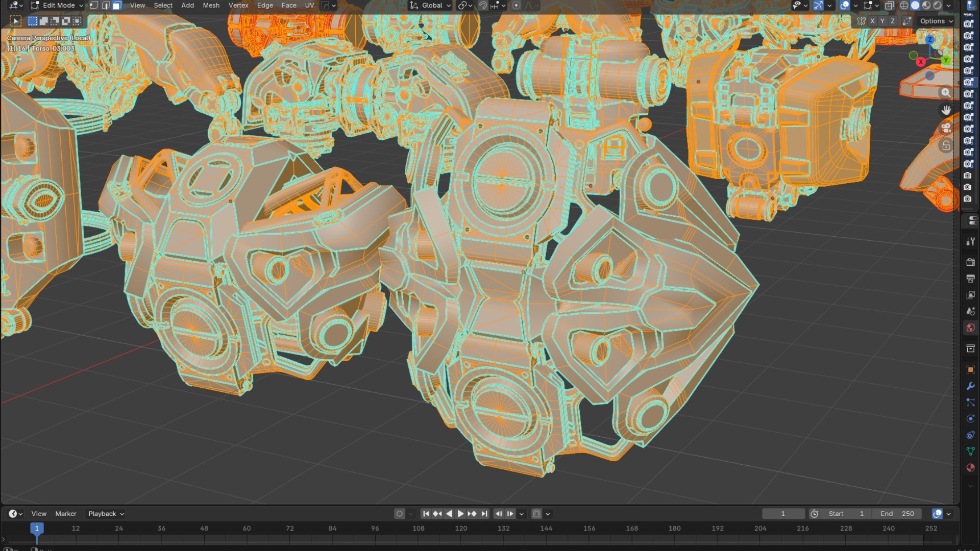Viewport: 980px width, 551px height.
Task: Toggle X-ray display in the header
Action: pyautogui.click(x=889, y=6)
